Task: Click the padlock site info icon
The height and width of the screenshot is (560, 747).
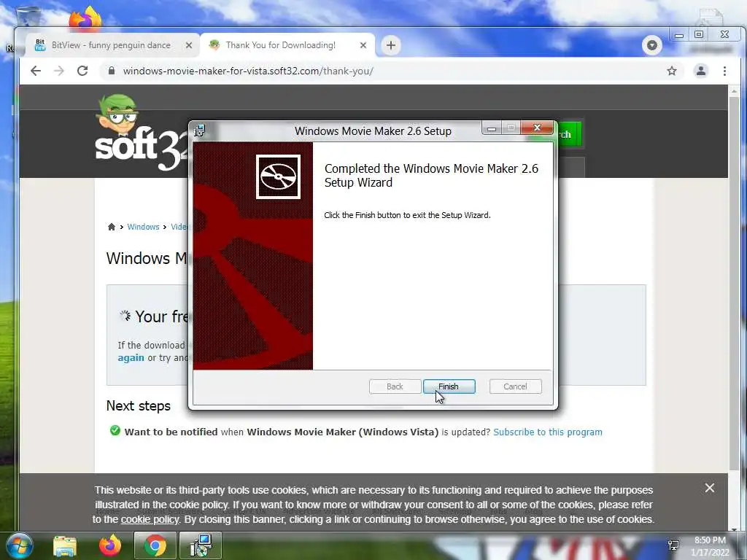Action: click(112, 71)
